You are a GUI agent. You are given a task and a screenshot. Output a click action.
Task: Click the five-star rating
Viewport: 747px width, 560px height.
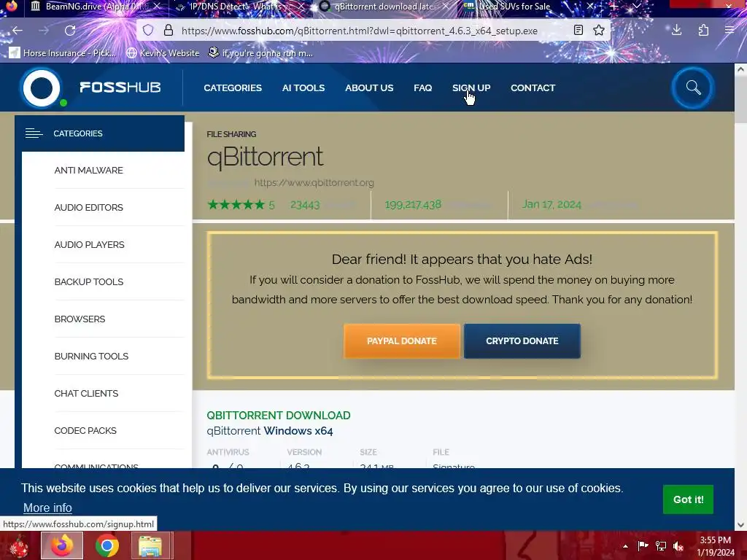[x=236, y=205]
